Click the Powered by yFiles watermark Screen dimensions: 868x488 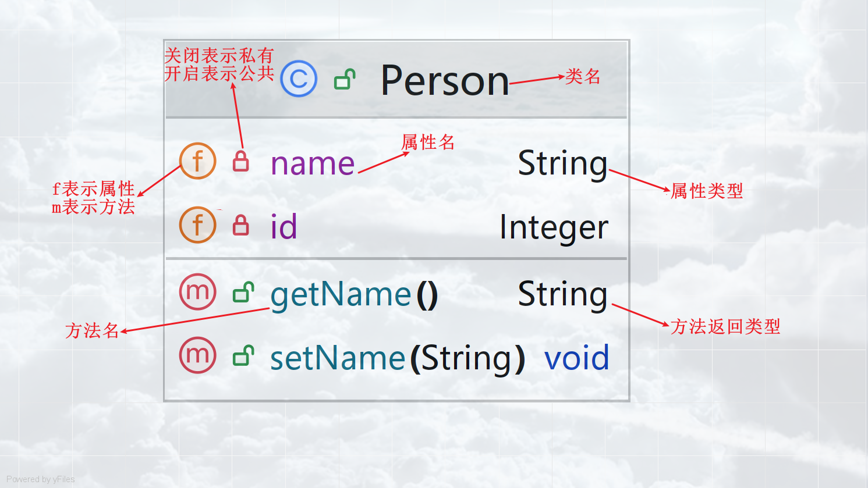(41, 479)
